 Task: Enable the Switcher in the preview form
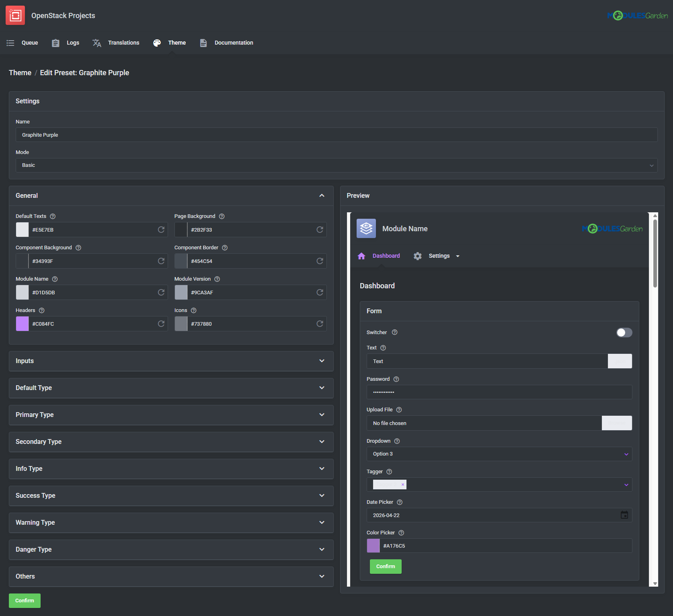624,333
